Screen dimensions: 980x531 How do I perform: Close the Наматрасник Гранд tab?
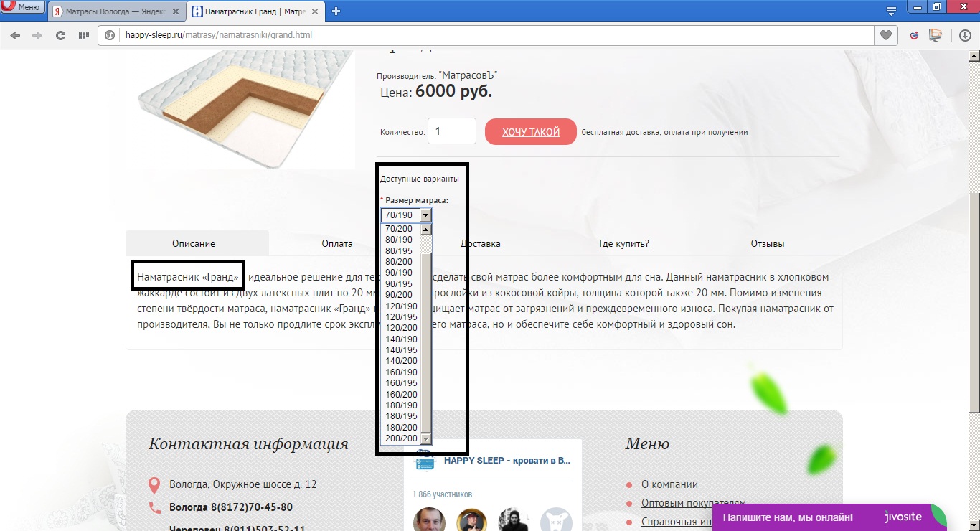point(314,11)
